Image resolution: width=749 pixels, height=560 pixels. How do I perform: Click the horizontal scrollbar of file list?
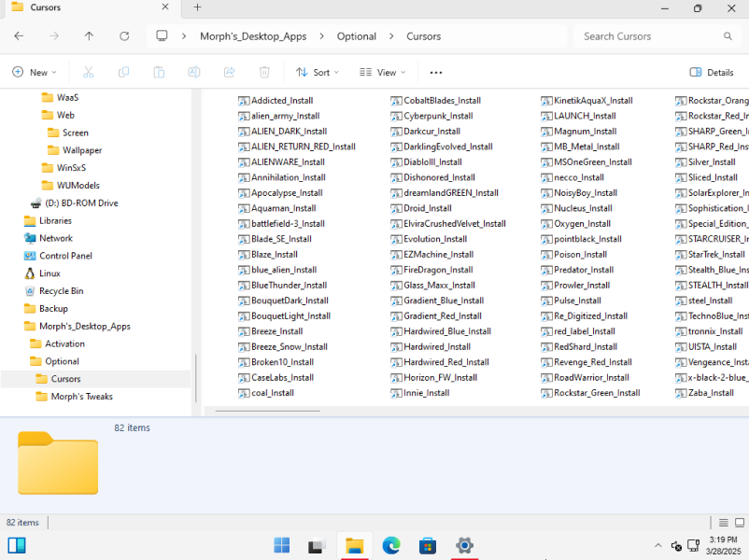[x=267, y=411]
